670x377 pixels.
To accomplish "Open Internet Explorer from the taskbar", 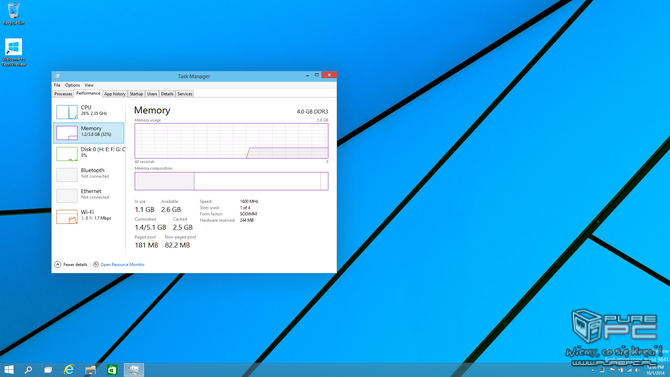I will (69, 370).
